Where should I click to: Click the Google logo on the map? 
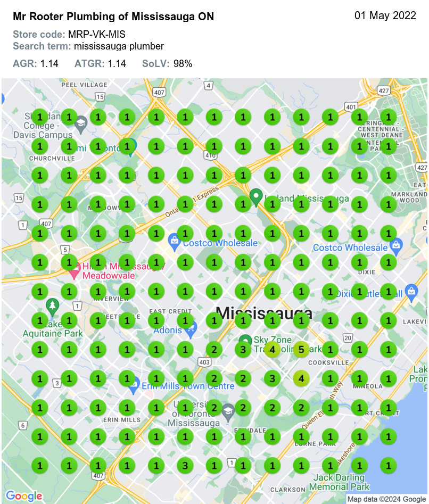[x=24, y=495]
